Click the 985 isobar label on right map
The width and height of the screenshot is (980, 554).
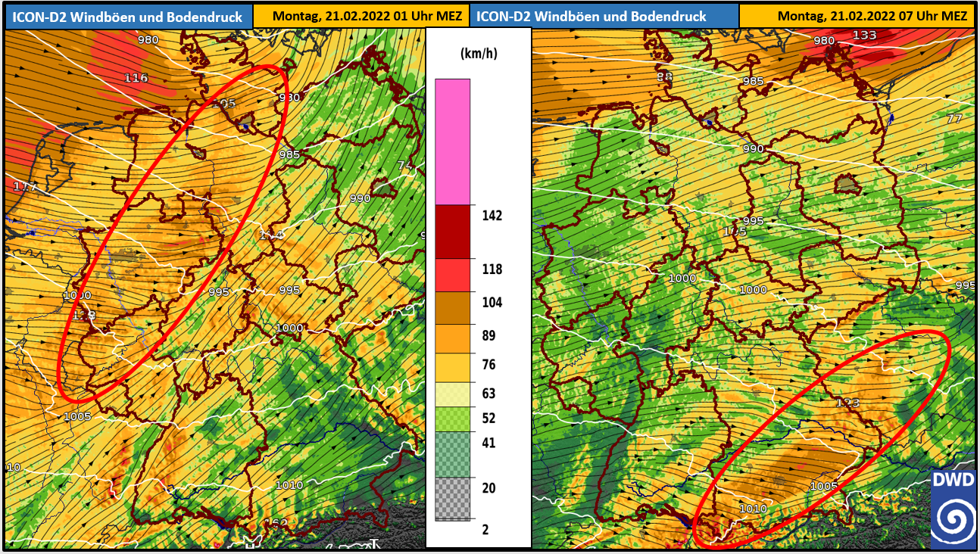tap(753, 81)
